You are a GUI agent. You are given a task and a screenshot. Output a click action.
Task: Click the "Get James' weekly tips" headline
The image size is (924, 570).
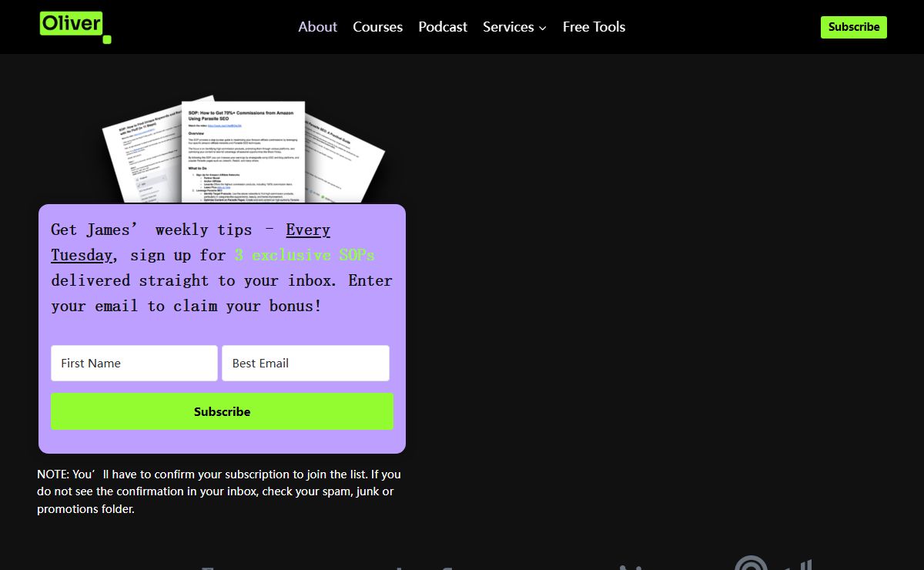(152, 230)
